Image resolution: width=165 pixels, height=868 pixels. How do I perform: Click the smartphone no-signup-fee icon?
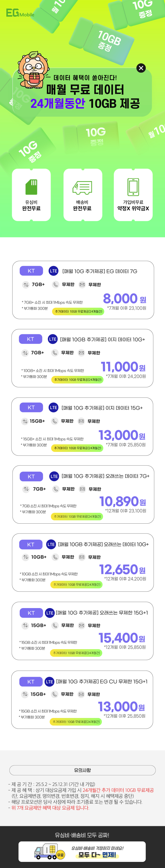[133, 187]
